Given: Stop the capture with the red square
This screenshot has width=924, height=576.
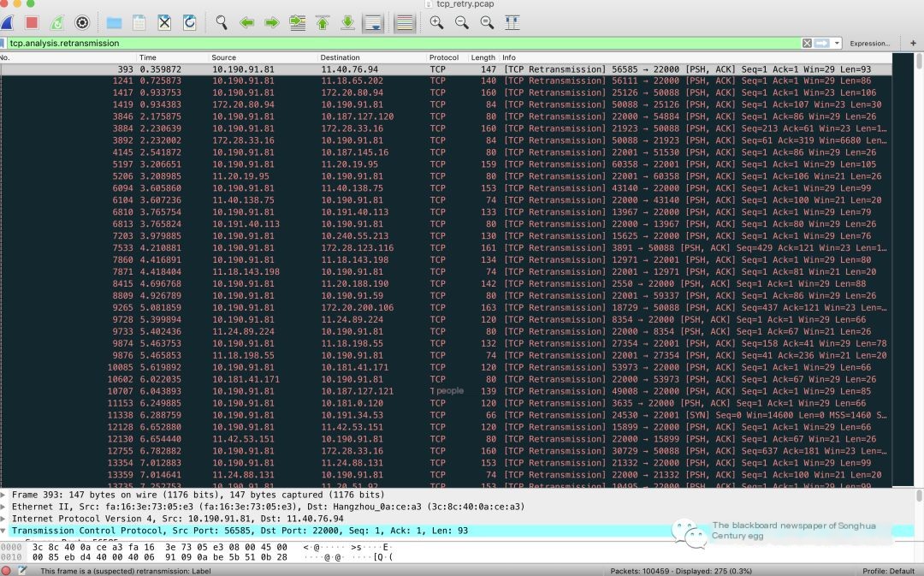Looking at the screenshot, I should pyautogui.click(x=32, y=23).
